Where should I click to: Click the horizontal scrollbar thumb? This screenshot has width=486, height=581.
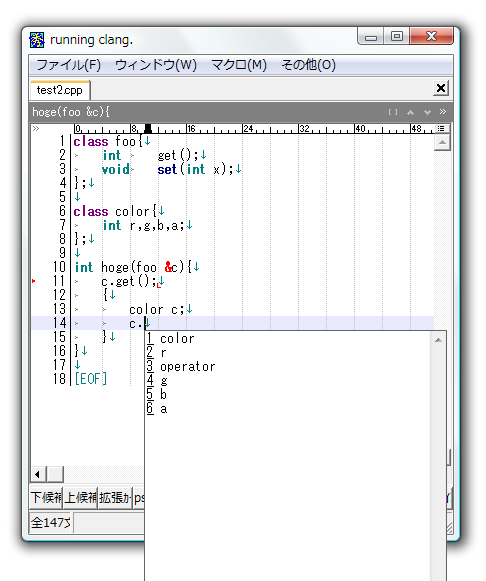pyautogui.click(x=55, y=474)
